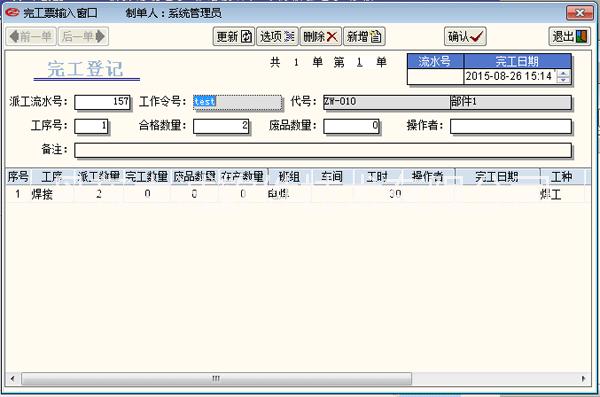The image size is (600, 397).
Task: Click the 工种 column header
Action: click(562, 176)
